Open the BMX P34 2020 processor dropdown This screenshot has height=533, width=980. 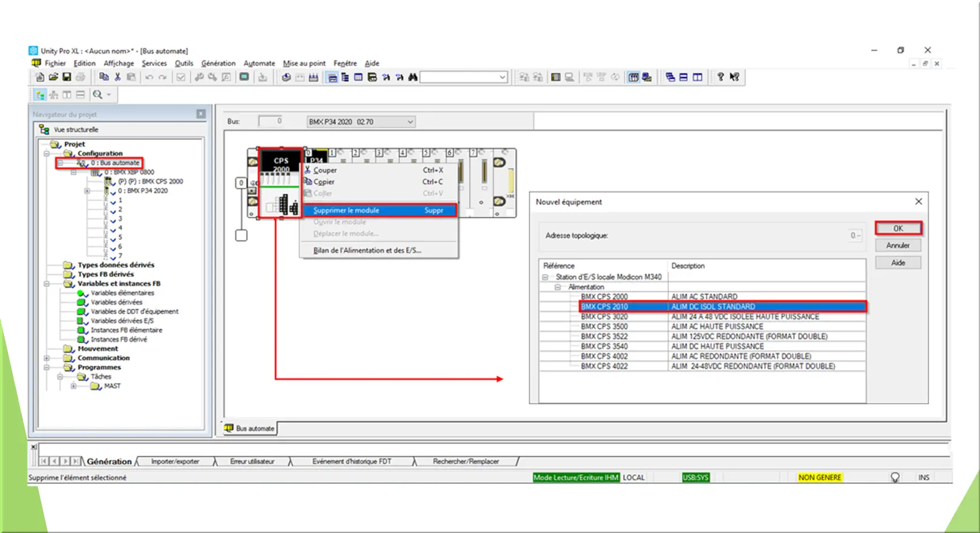tap(410, 122)
